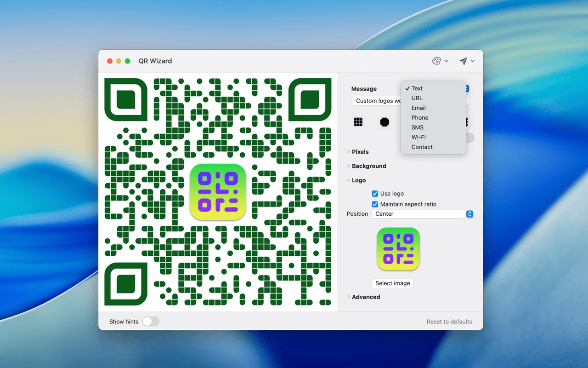
Task: Open the Position dropdown set to Center
Action: (423, 214)
